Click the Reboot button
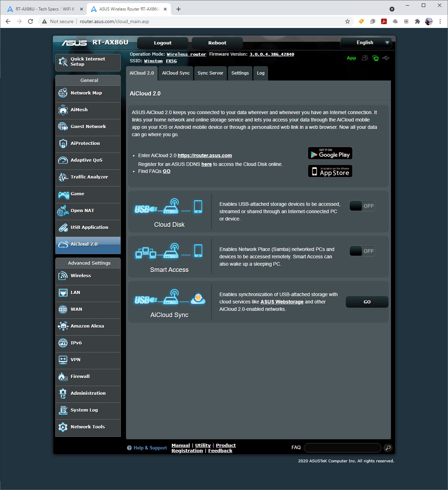Screen dimensions: 448x490 click(217, 43)
